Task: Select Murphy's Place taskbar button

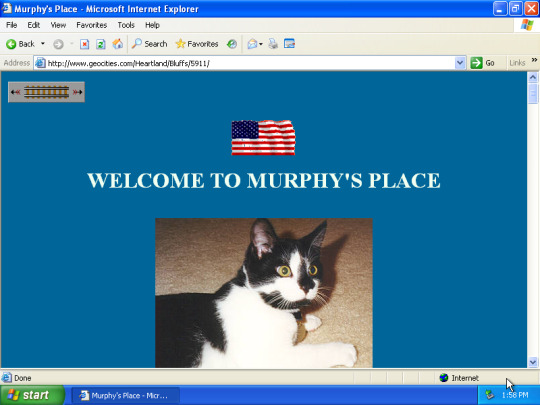Action: pos(125,395)
